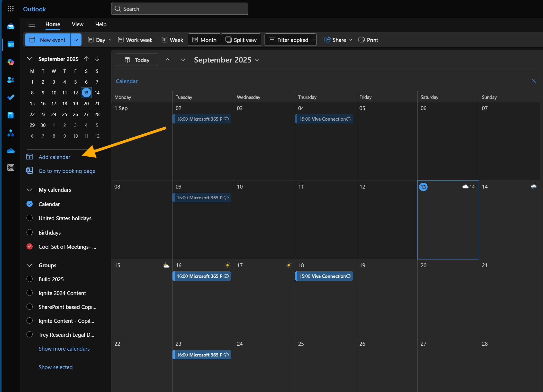
Task: Click Show more calendars
Action: [64, 349]
